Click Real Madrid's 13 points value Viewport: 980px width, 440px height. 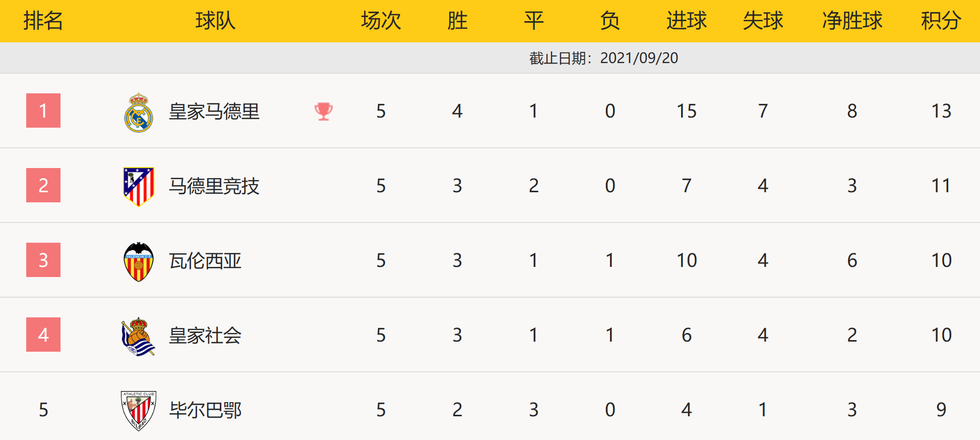click(x=941, y=111)
